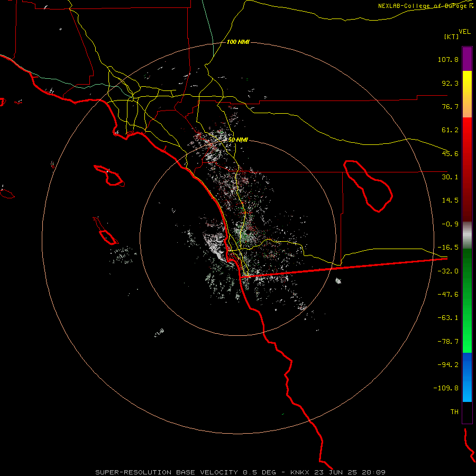Click the -109.8 velocity scale value

[x=446, y=388]
